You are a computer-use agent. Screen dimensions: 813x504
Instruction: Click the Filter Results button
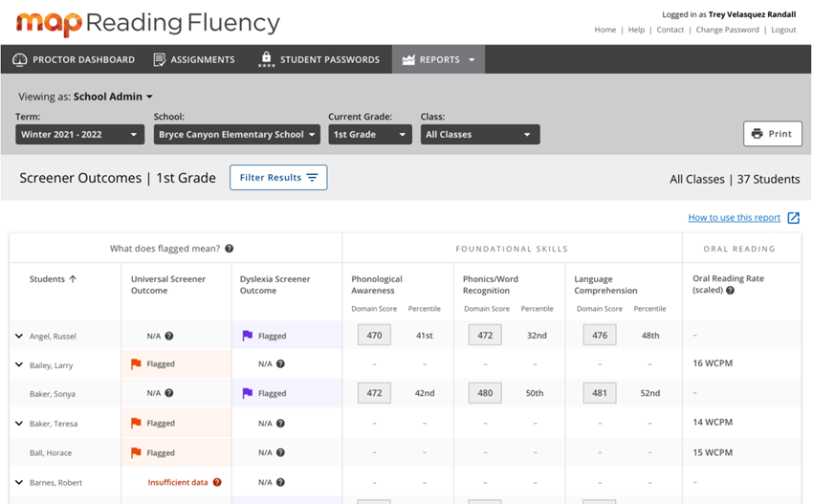coord(278,177)
